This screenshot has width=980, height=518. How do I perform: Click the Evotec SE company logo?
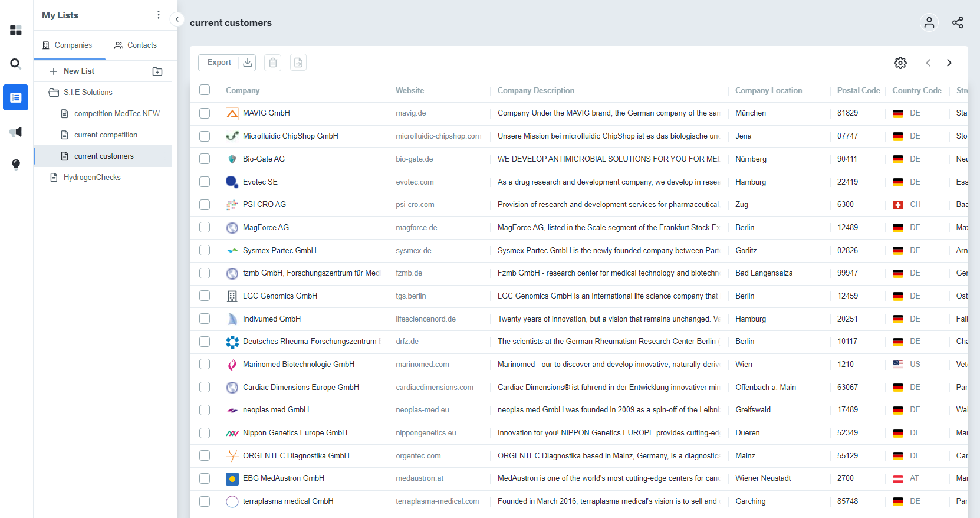(x=232, y=182)
